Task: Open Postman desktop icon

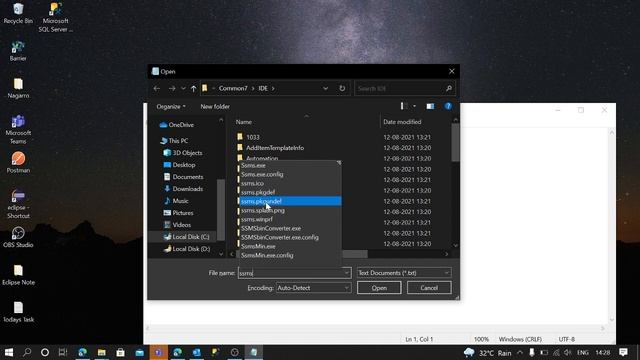Action: click(x=18, y=162)
